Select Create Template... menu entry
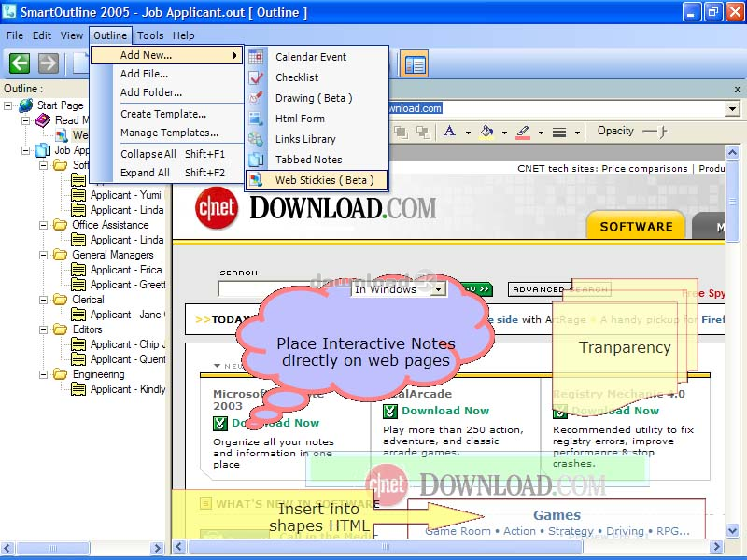Image resolution: width=747 pixels, height=560 pixels. (x=167, y=114)
